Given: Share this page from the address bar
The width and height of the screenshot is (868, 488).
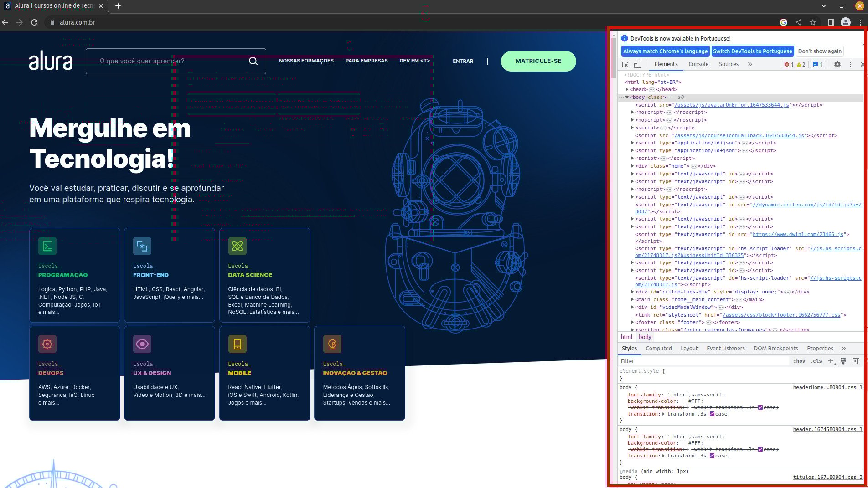Looking at the screenshot, I should pos(798,22).
